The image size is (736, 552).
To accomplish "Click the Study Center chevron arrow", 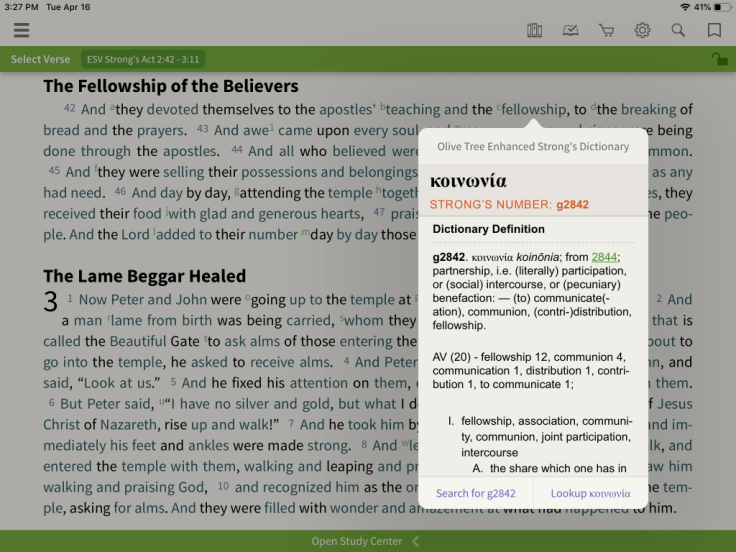I will [416, 541].
